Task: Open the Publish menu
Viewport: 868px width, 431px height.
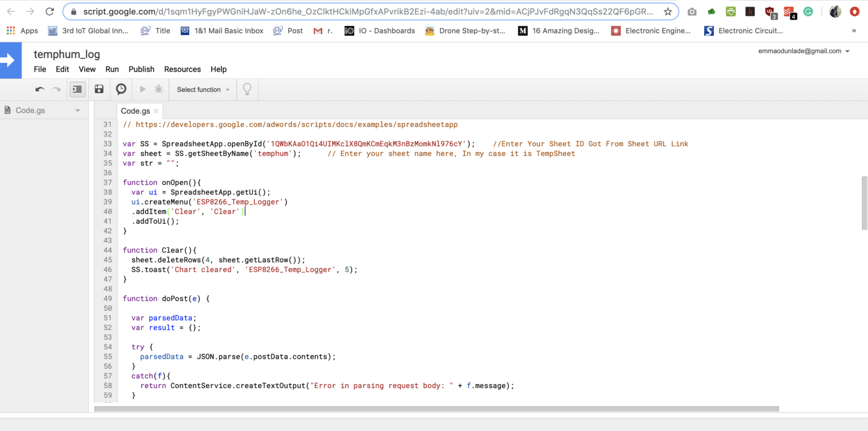Action: 141,69
